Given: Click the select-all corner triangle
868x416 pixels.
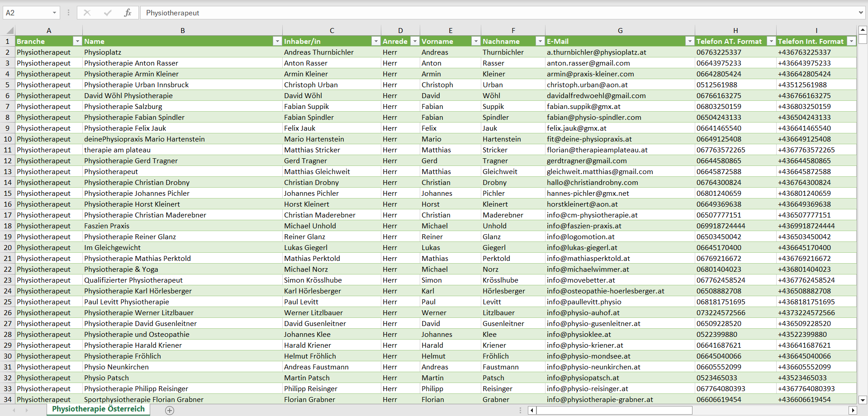Looking at the screenshot, I should 9,31.
